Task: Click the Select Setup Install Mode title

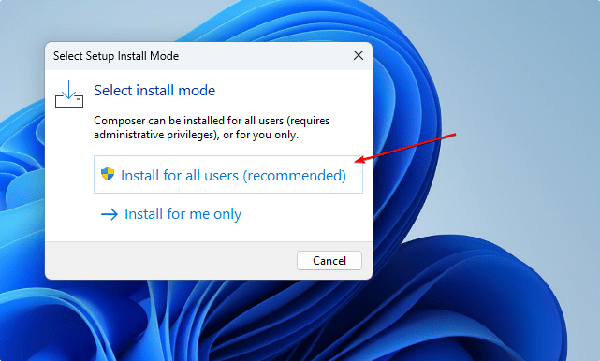Action: click(116, 56)
